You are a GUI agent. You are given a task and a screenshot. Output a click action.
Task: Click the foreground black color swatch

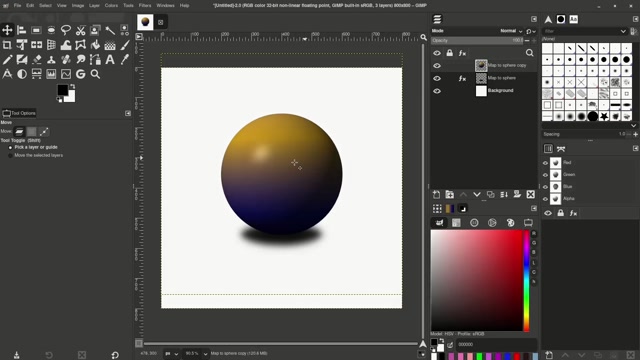coord(62,90)
